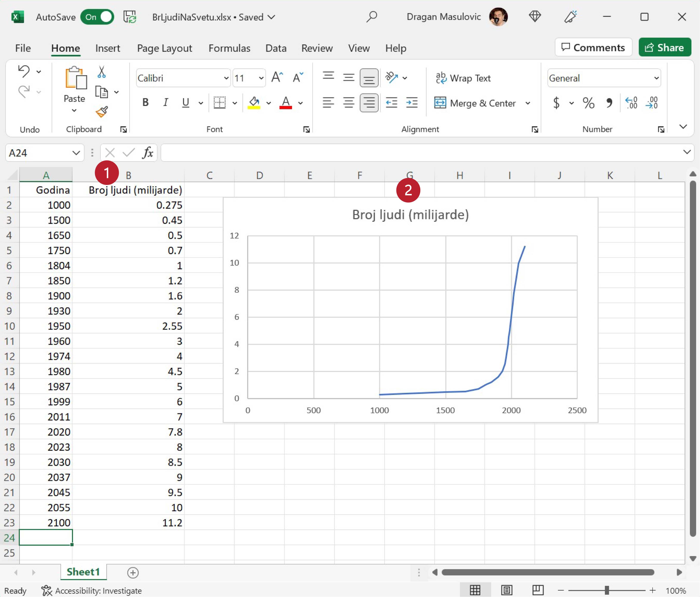Switch to Page Break Preview view
The height and width of the screenshot is (597, 700).
point(537,590)
